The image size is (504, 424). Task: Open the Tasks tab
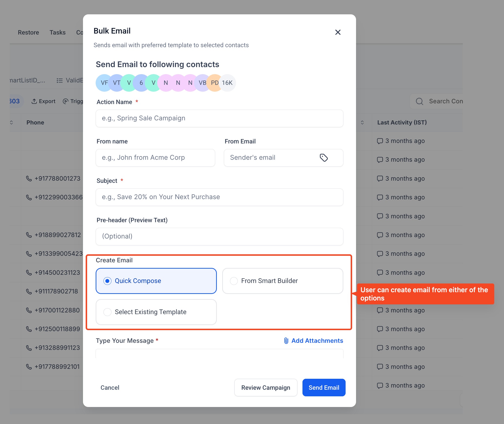[57, 32]
